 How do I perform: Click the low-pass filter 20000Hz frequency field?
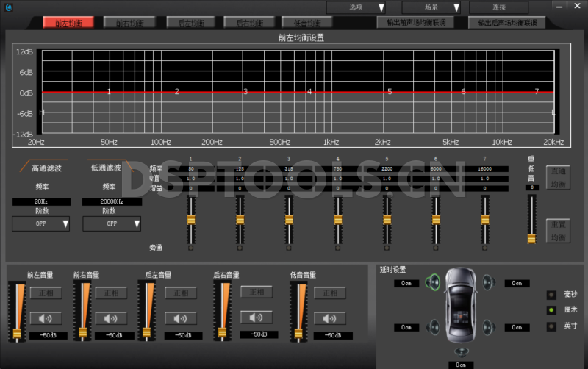click(112, 201)
